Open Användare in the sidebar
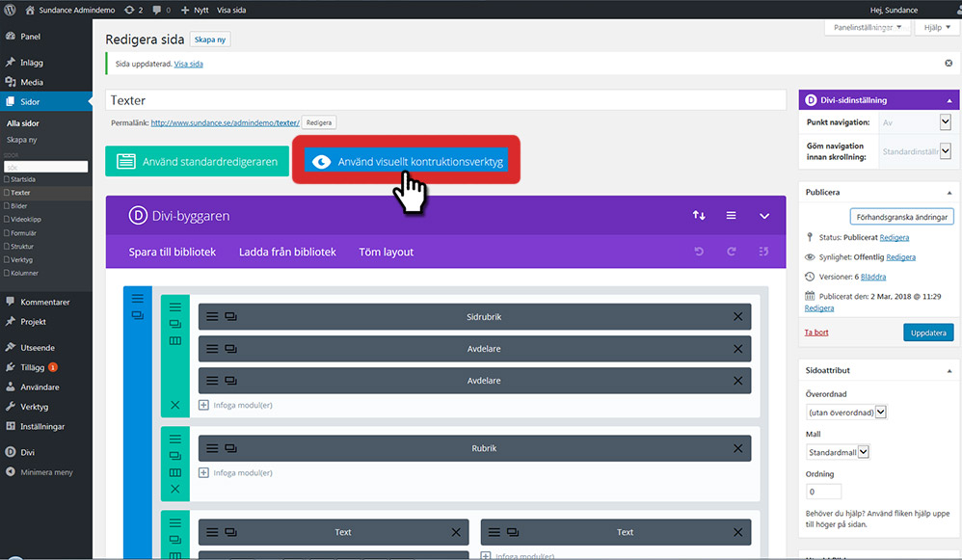This screenshot has height=560, width=962. click(40, 387)
